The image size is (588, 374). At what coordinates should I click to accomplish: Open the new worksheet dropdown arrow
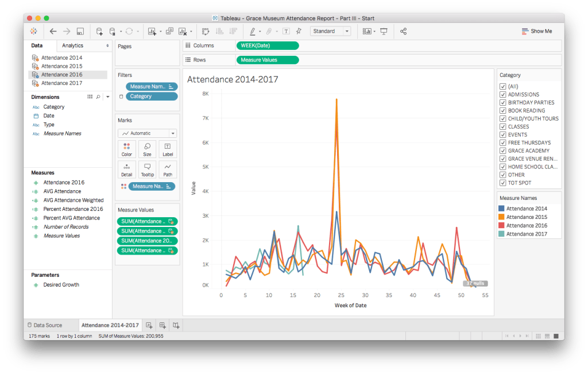161,32
